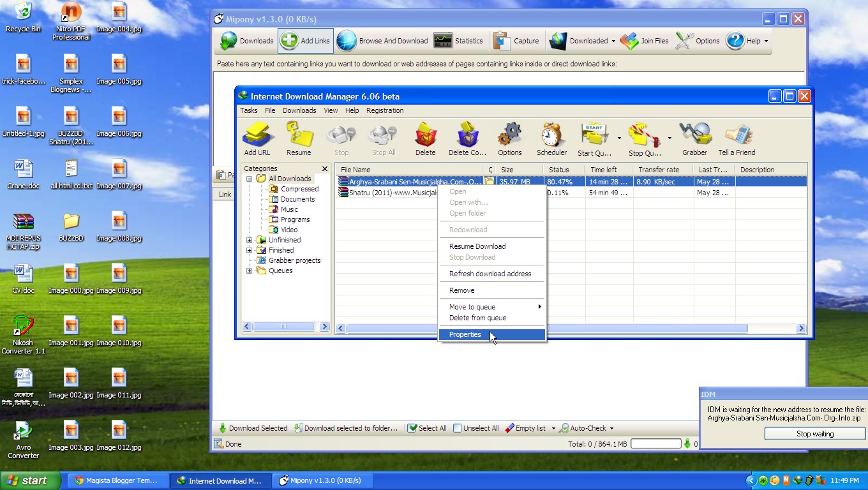Open Move to queue submenu
Screen dimensions: 868x490
pos(492,307)
